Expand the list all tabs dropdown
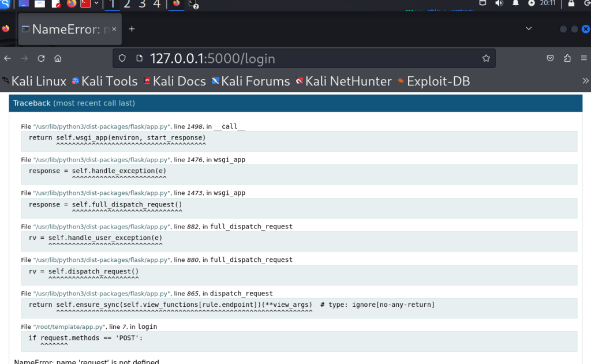The width and height of the screenshot is (591, 364). pyautogui.click(x=529, y=29)
